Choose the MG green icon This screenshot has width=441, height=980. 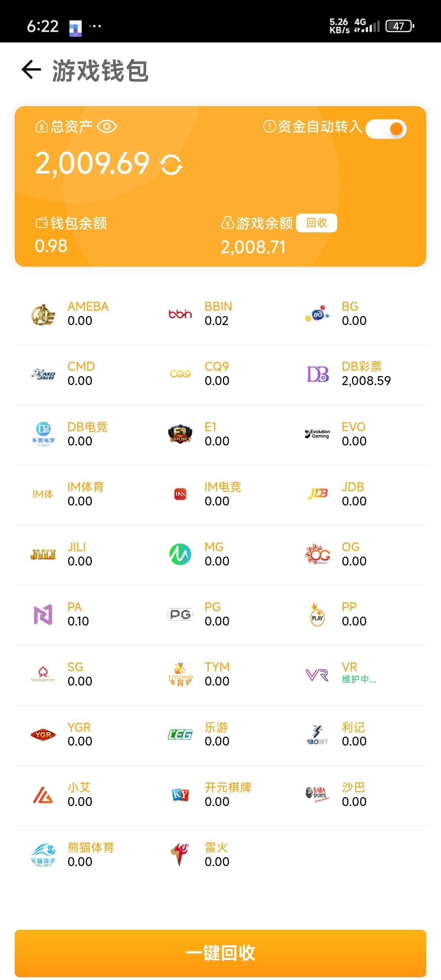tap(180, 554)
